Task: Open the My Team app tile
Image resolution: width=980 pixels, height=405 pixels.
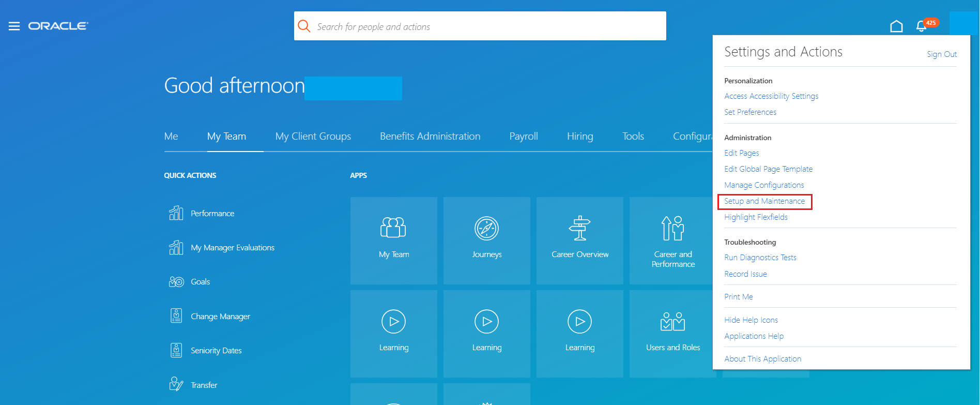Action: pos(393,229)
